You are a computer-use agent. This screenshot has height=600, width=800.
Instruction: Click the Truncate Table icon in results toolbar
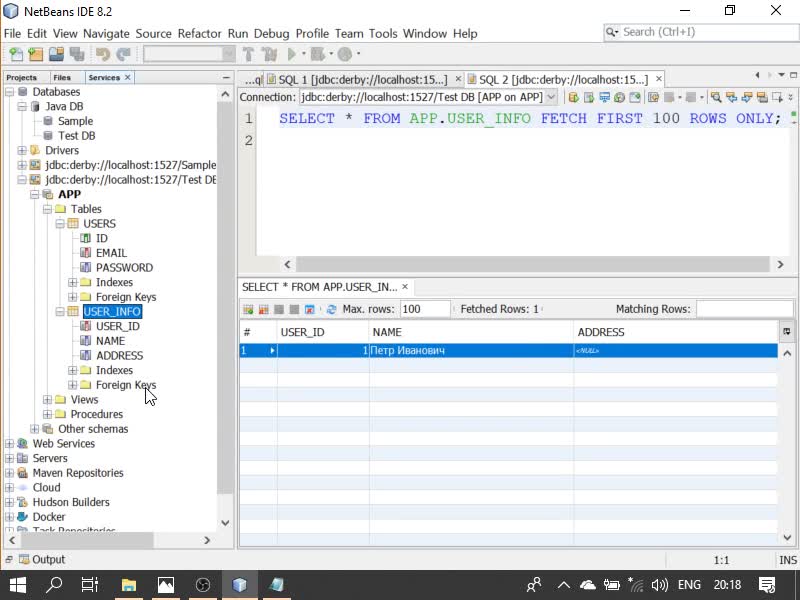tap(309, 309)
